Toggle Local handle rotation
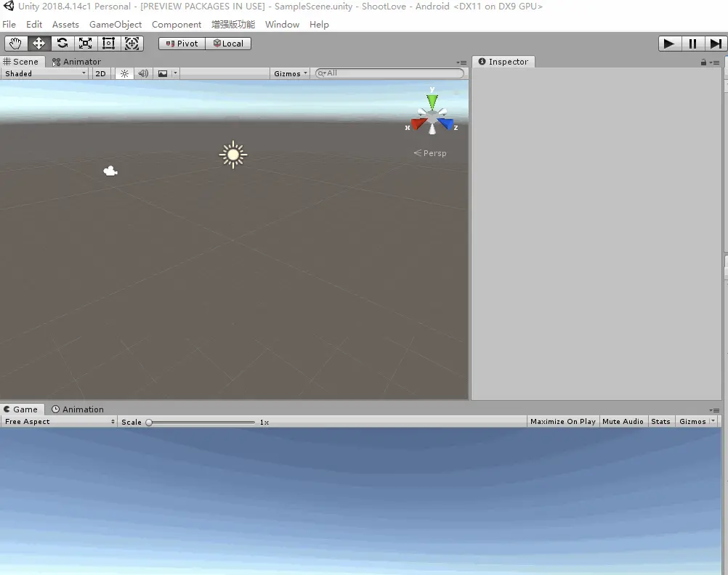Image resolution: width=728 pixels, height=575 pixels. pyautogui.click(x=228, y=43)
